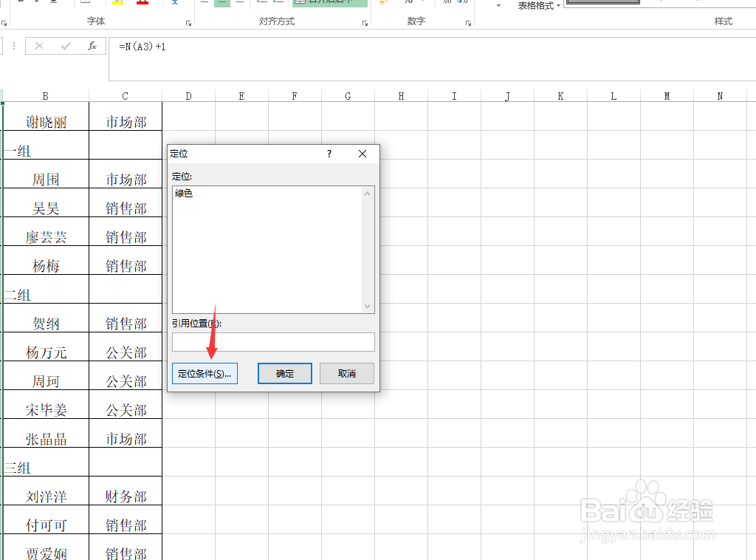The height and width of the screenshot is (560, 756).
Task: Click the yellow highlight color swatch
Action: pyautogui.click(x=117, y=4)
